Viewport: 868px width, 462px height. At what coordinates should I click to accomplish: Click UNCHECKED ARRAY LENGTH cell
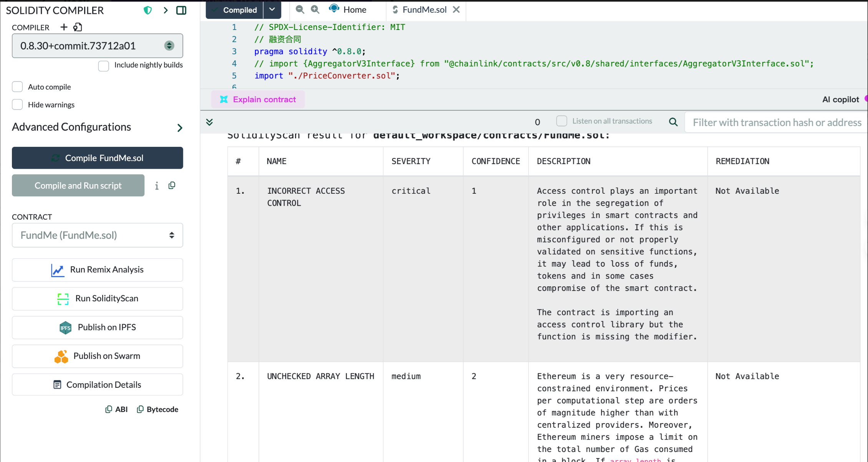[x=321, y=376]
